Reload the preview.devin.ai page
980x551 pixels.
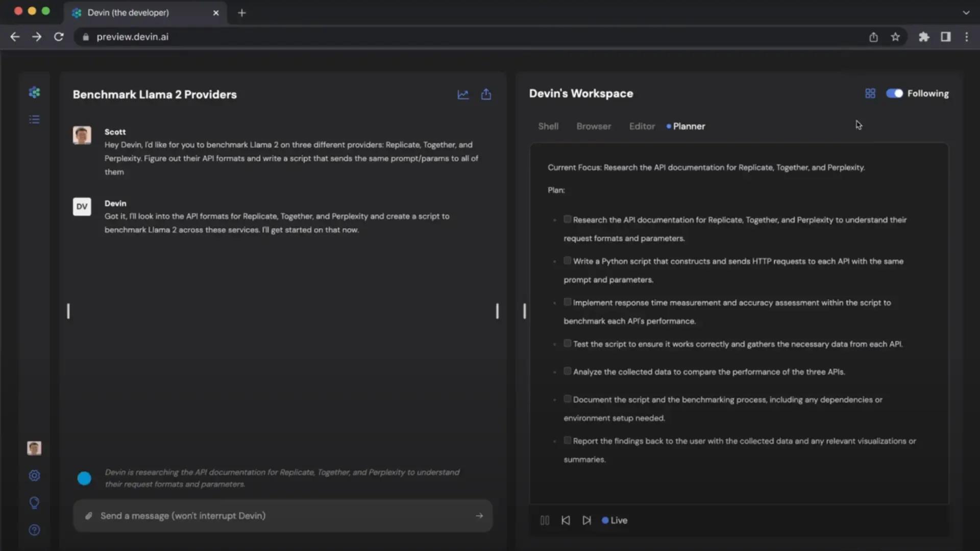(x=59, y=37)
